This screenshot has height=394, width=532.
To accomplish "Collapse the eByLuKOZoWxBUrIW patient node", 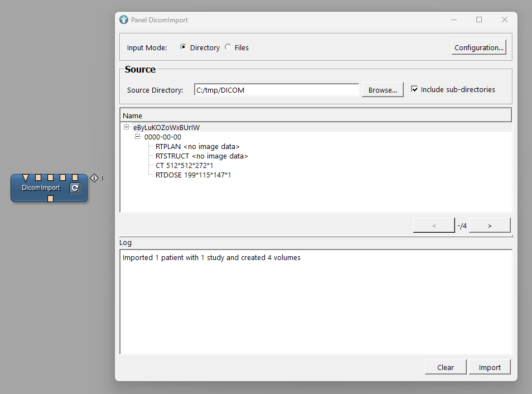I will point(127,127).
